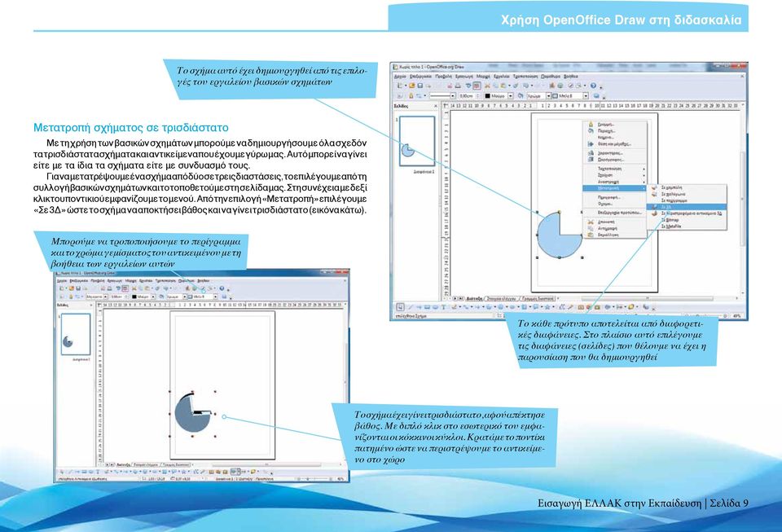Select page thumbnail in upper Σελίδες panel
The image size is (782, 532).
click(x=417, y=142)
